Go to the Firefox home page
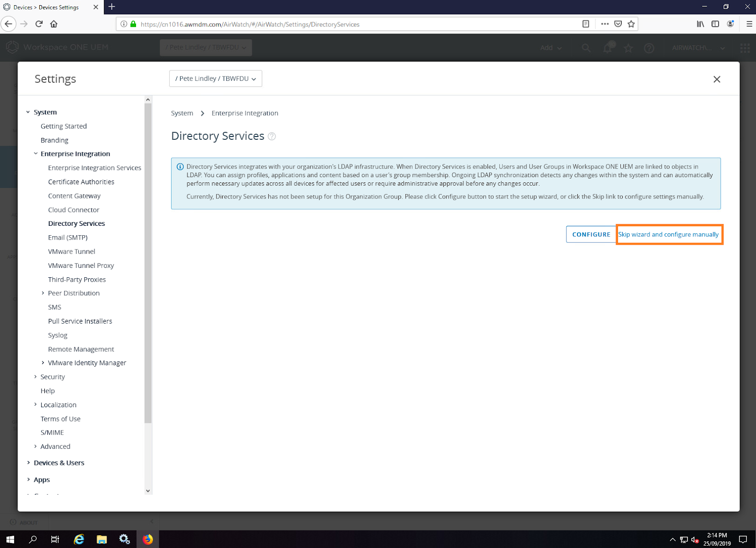The width and height of the screenshot is (756, 548). [x=54, y=24]
